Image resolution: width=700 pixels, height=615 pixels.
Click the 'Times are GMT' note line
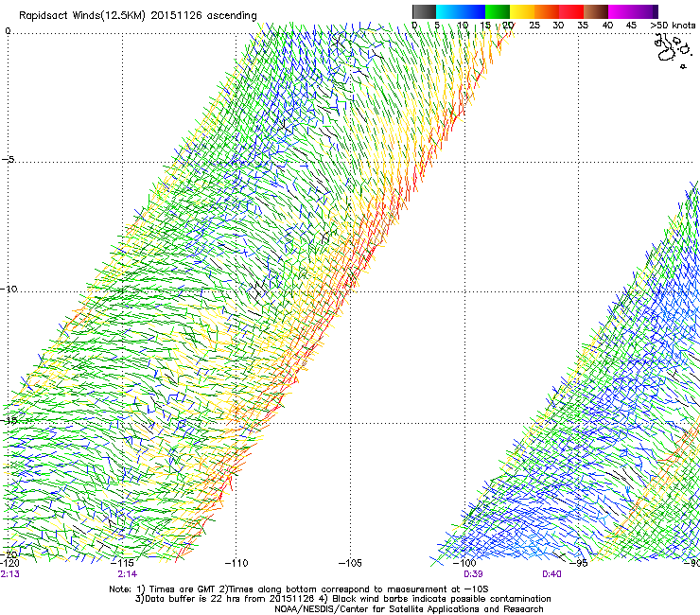(299, 589)
